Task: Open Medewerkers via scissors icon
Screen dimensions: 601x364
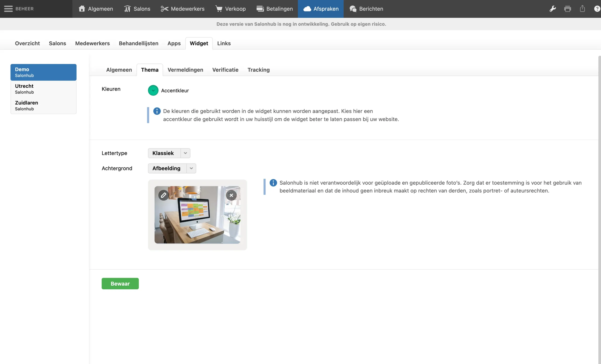Action: point(165,9)
